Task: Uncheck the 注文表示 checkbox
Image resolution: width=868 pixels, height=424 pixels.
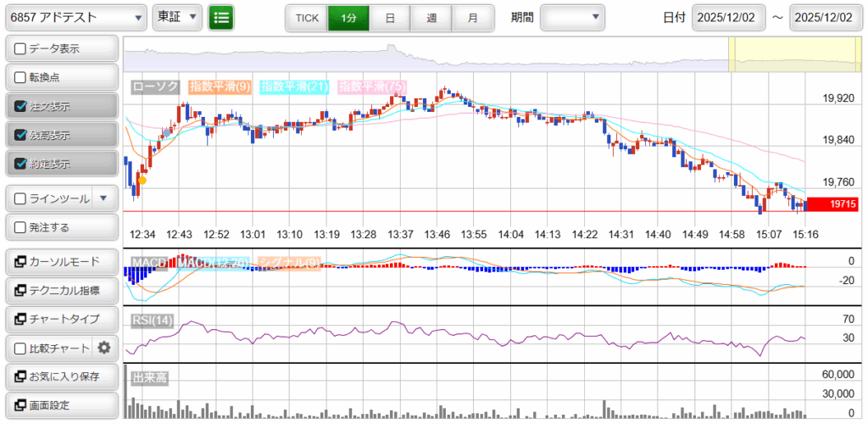Action: (x=21, y=107)
